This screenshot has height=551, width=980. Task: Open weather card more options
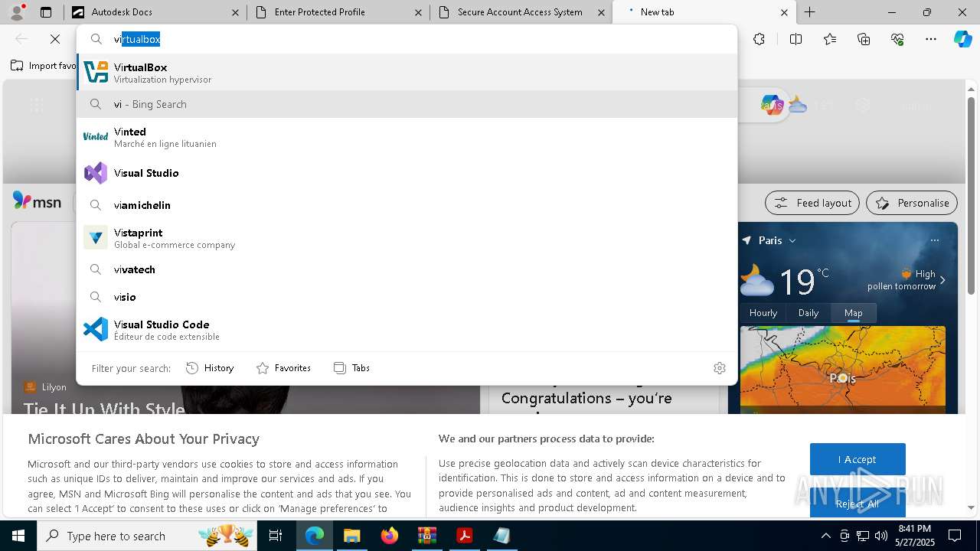[935, 240]
